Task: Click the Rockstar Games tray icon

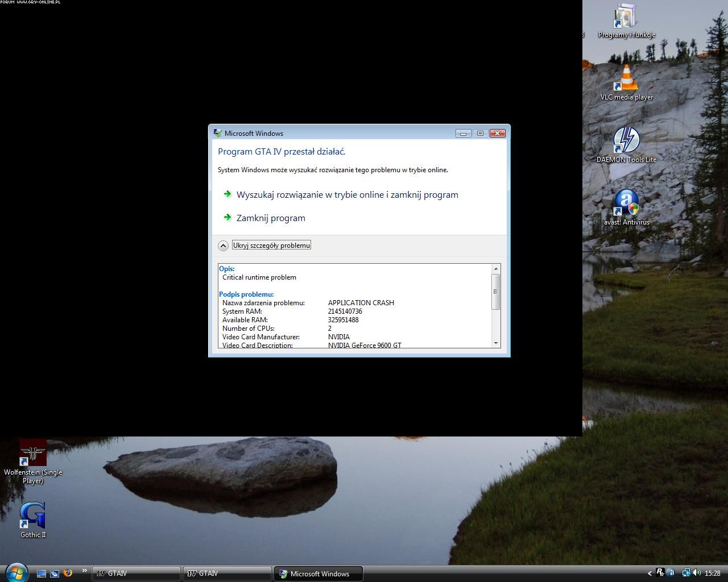Action: click(660, 573)
